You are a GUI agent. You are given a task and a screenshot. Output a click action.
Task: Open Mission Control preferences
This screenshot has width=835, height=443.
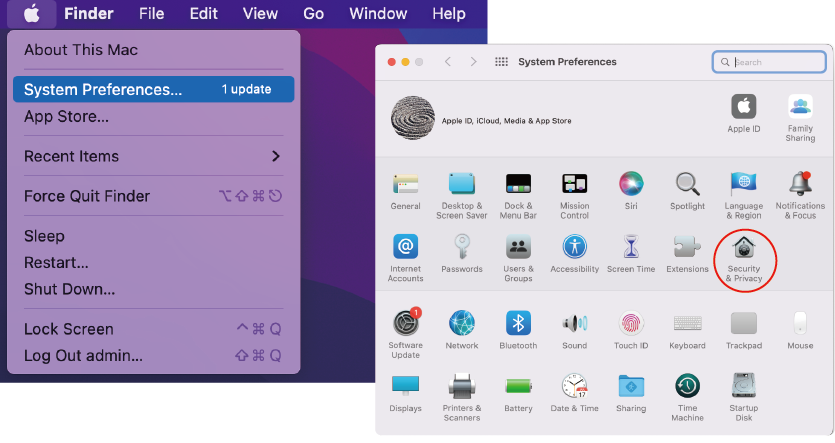pos(575,196)
